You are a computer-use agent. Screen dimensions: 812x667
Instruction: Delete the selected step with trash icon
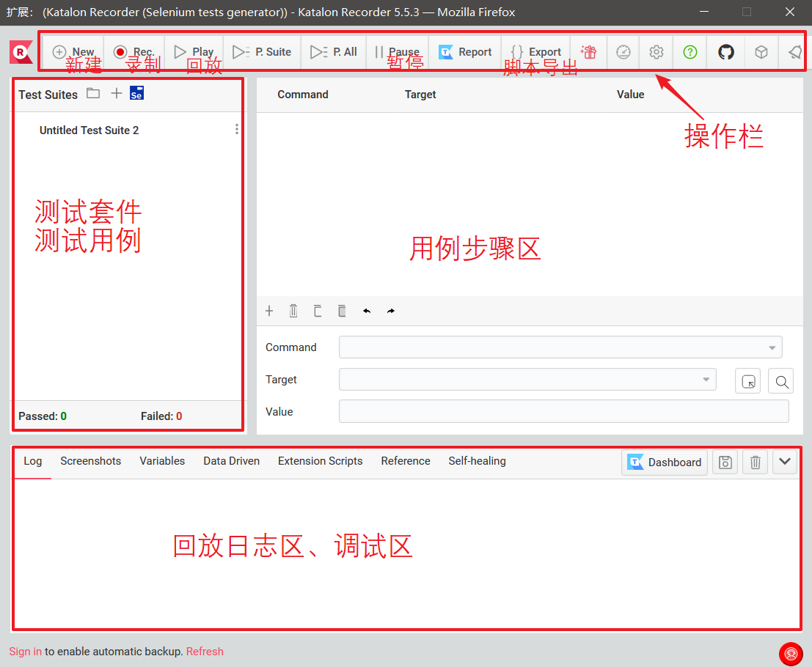[x=293, y=311]
